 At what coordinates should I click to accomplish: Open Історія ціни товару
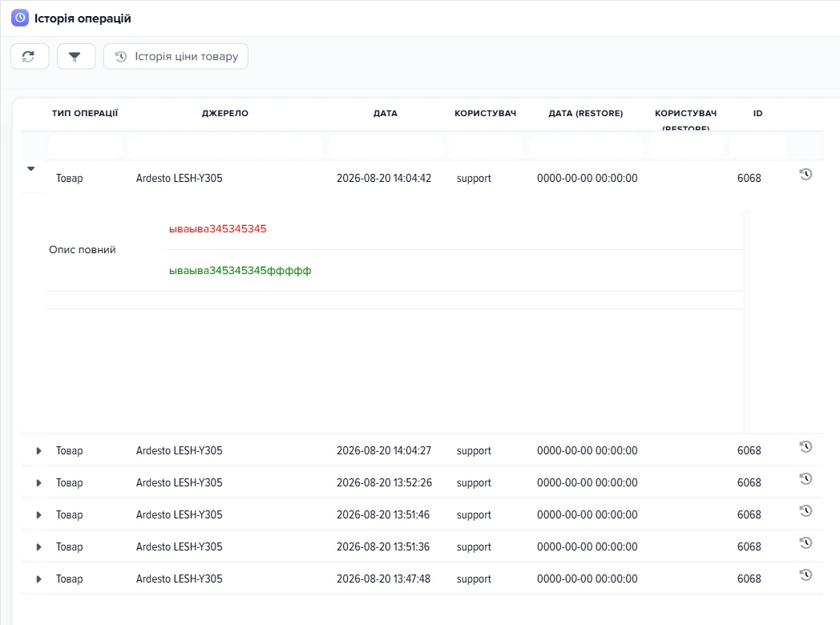point(176,56)
